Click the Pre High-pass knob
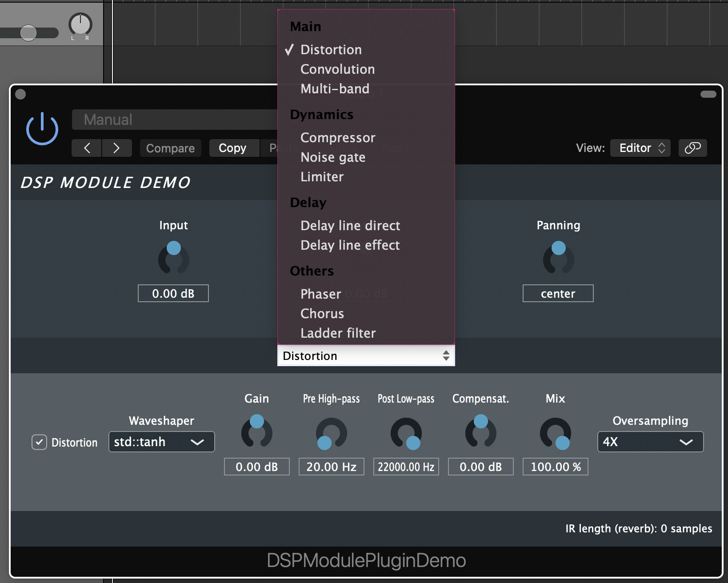Image resolution: width=728 pixels, height=583 pixels. point(332,433)
